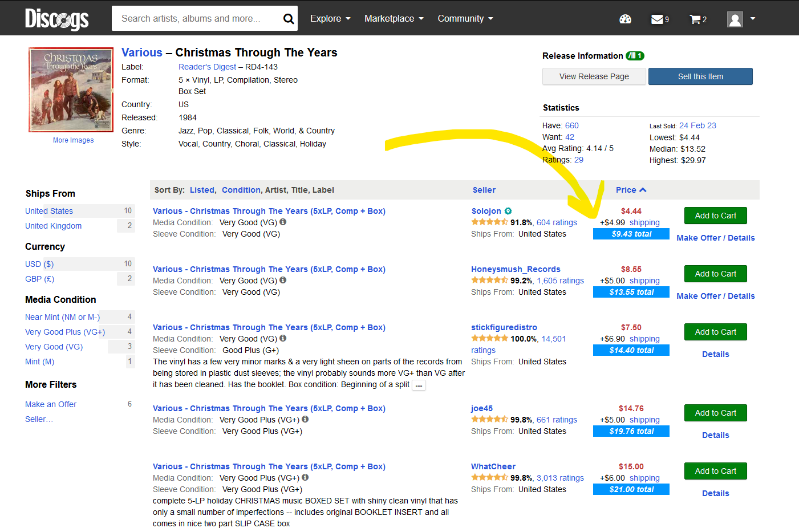Open Solojon seller profile
This screenshot has width=799, height=532.
[486, 211]
